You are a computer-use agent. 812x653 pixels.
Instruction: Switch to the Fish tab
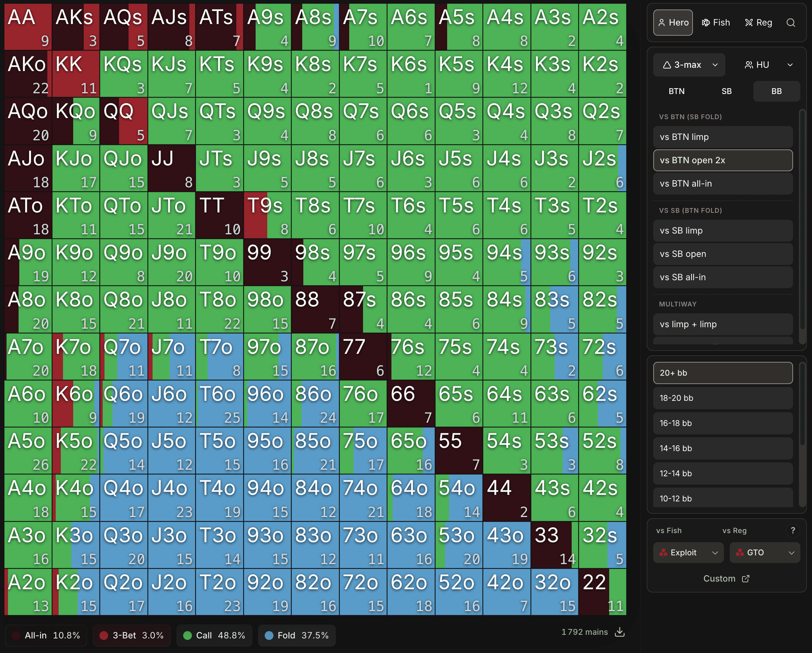716,23
